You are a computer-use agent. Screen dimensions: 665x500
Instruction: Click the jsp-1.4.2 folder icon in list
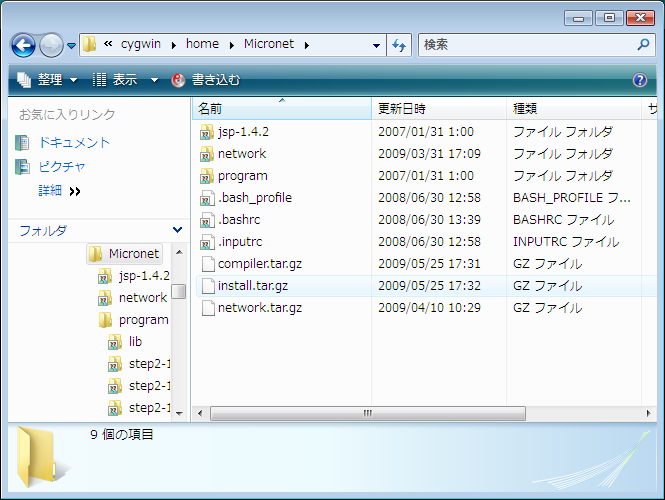(x=207, y=132)
